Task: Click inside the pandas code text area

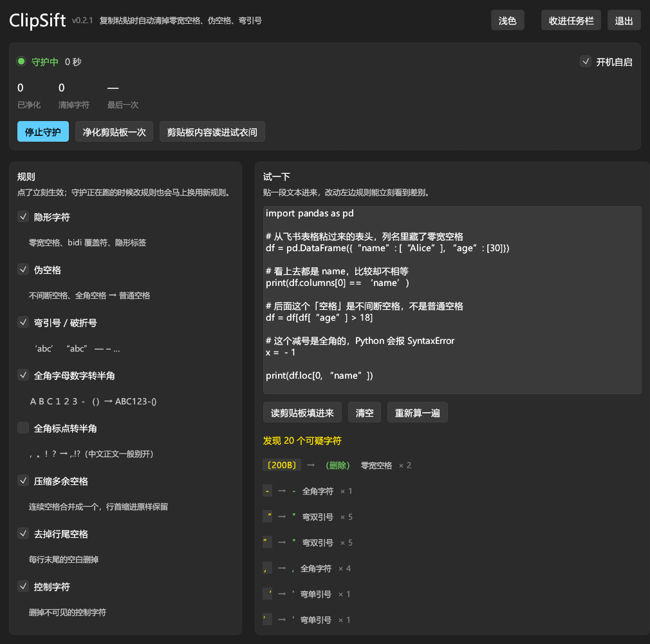Action: [x=452, y=299]
